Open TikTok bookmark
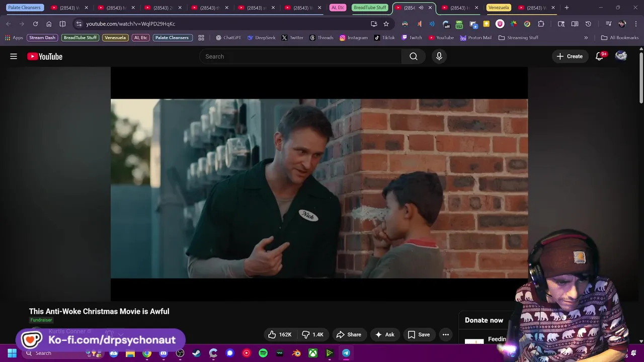This screenshot has width=644, height=362. 384,38
